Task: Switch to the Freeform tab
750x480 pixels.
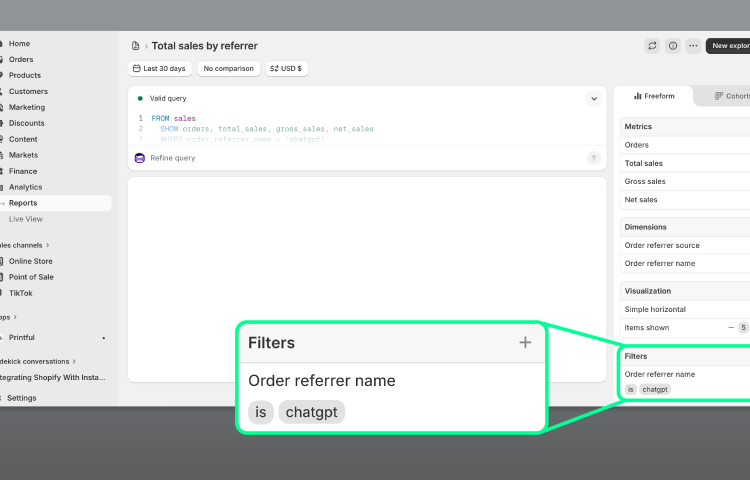Action: coord(654,96)
